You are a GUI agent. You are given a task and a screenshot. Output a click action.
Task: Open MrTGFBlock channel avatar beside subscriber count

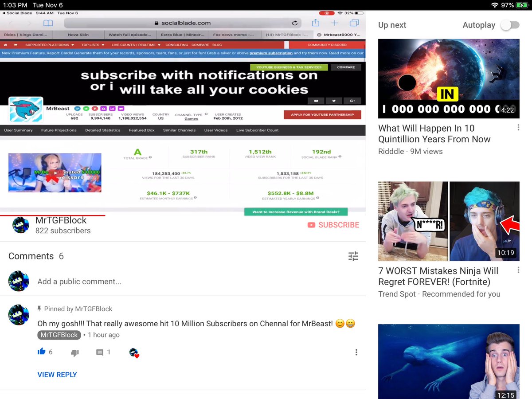pos(21,225)
